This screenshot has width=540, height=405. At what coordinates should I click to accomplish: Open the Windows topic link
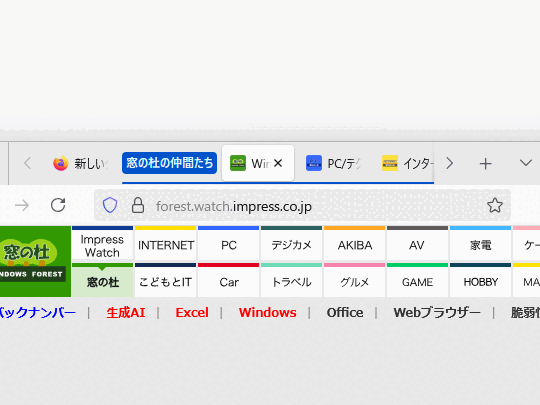[x=268, y=313]
